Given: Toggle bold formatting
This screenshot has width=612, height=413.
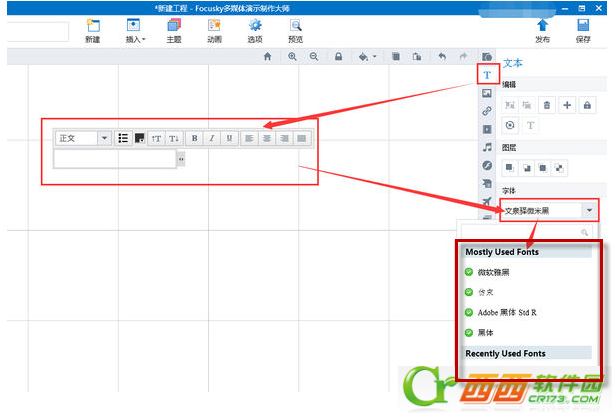Looking at the screenshot, I should pyautogui.click(x=194, y=139).
